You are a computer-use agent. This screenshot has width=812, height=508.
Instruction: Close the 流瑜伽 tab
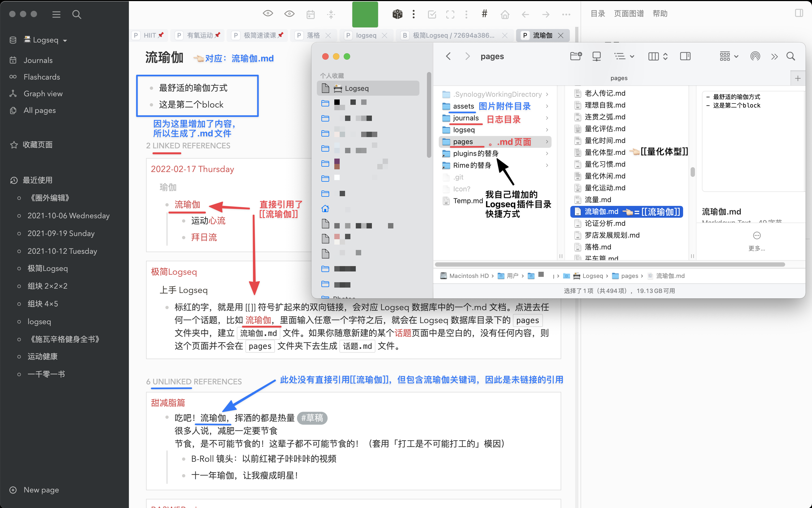pos(561,35)
